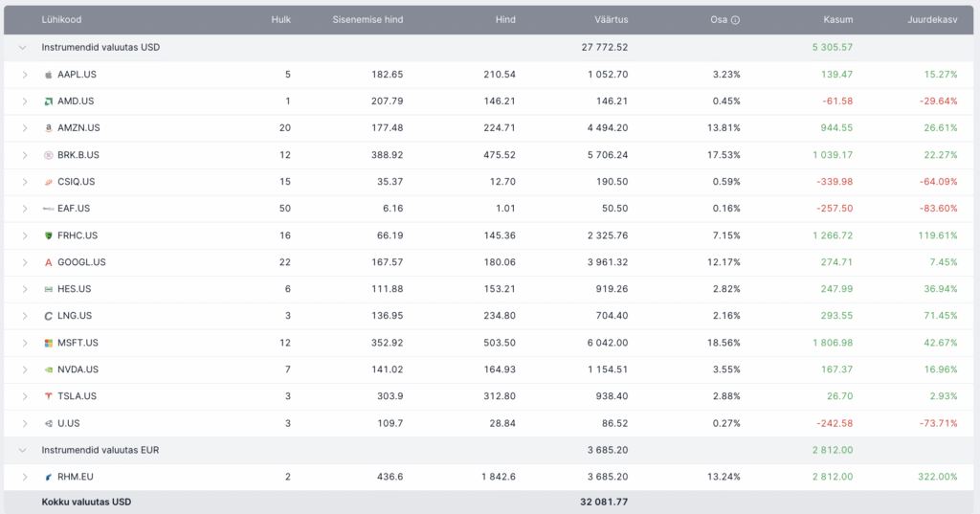
Task: Click the AMD logo beside AMD.US
Action: [48, 101]
